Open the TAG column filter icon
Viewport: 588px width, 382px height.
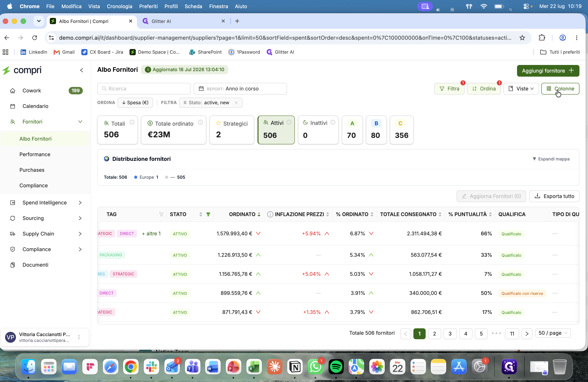161,215
